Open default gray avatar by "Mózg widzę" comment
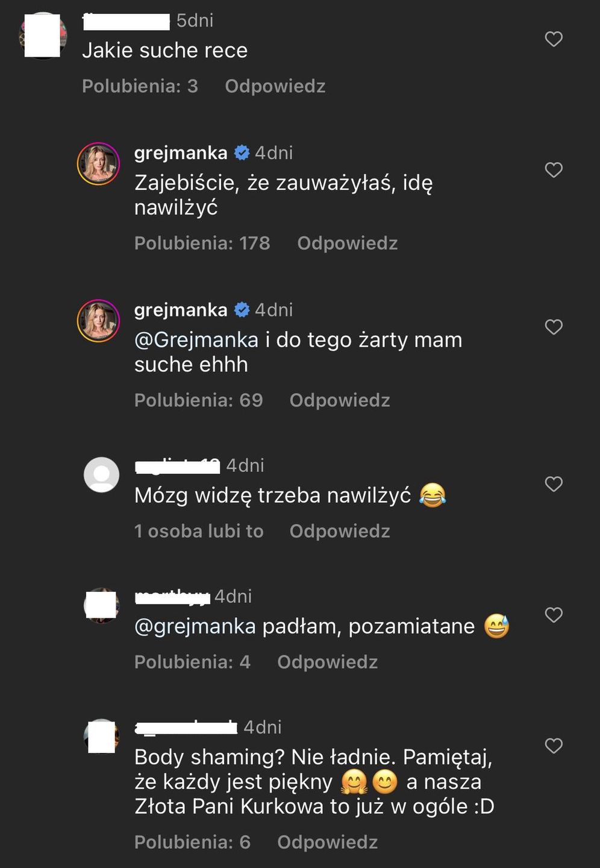The image size is (600, 868). click(x=101, y=475)
